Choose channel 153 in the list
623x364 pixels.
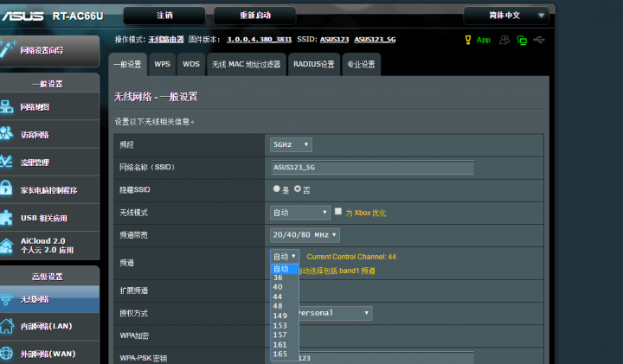(285, 325)
